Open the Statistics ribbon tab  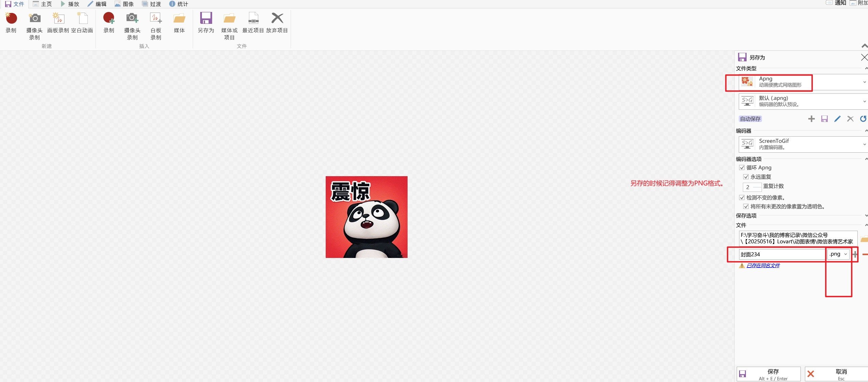pyautogui.click(x=179, y=4)
